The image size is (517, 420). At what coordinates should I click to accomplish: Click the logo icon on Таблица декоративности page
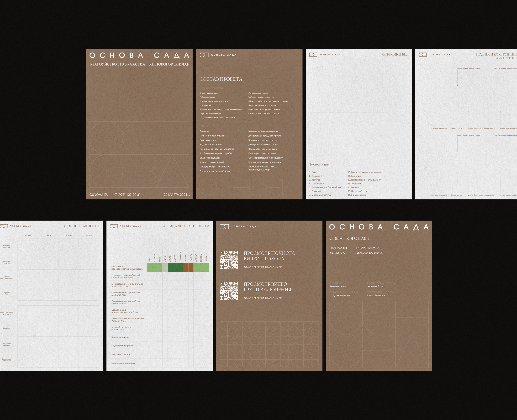click(x=114, y=226)
